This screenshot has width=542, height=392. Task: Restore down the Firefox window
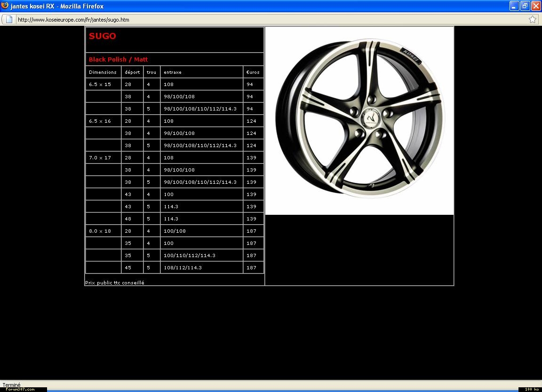click(525, 6)
